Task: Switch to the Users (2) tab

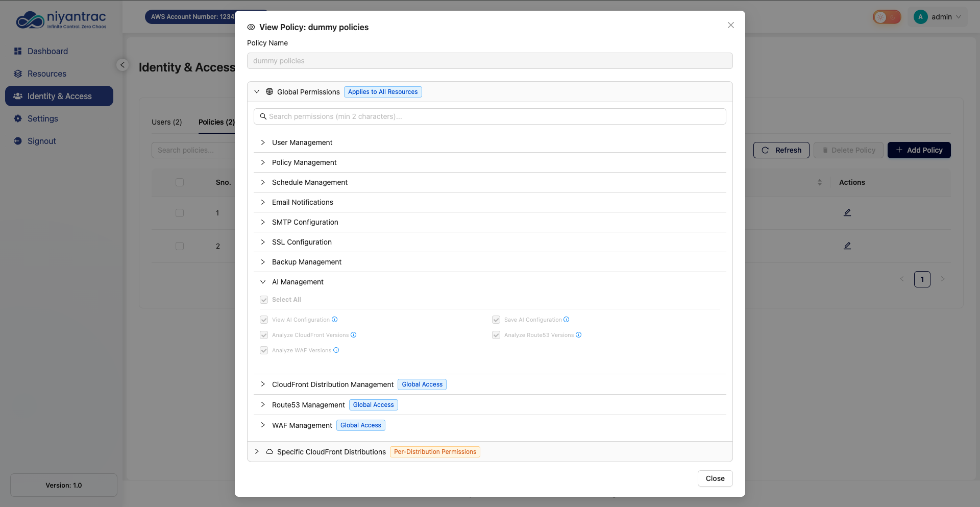Action: 166,122
